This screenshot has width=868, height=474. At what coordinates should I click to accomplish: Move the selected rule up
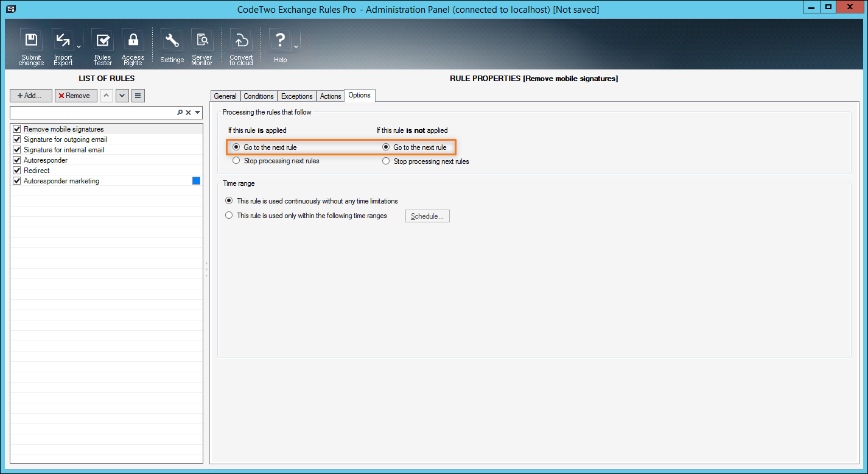[x=106, y=96]
